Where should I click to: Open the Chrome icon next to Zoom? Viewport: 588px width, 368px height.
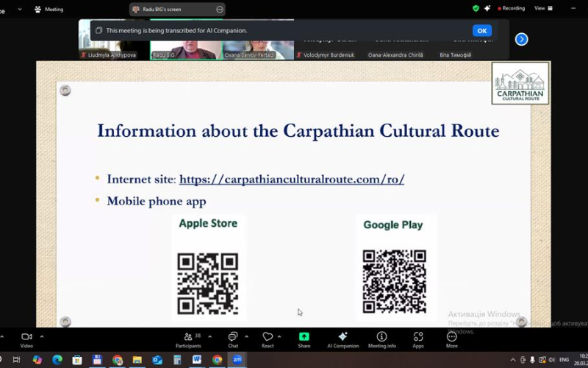click(217, 360)
